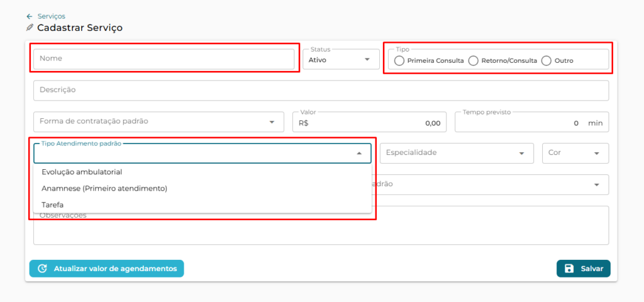
Task: Expand the dropdown partially hidden behind the list
Action: tap(596, 184)
